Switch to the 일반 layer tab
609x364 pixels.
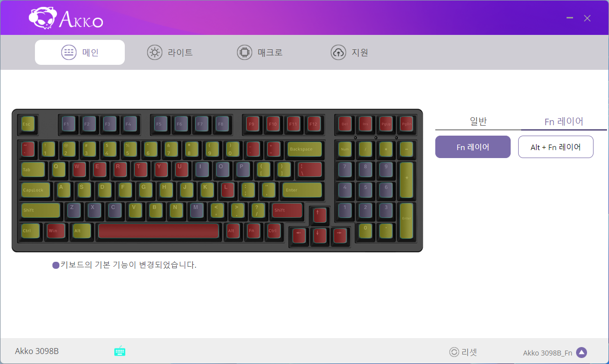coord(478,121)
